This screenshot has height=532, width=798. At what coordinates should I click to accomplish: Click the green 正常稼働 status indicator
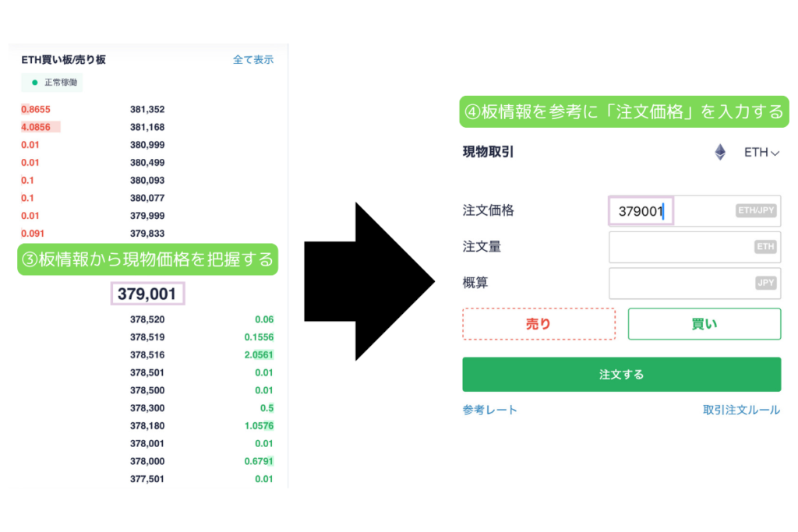click(53, 83)
